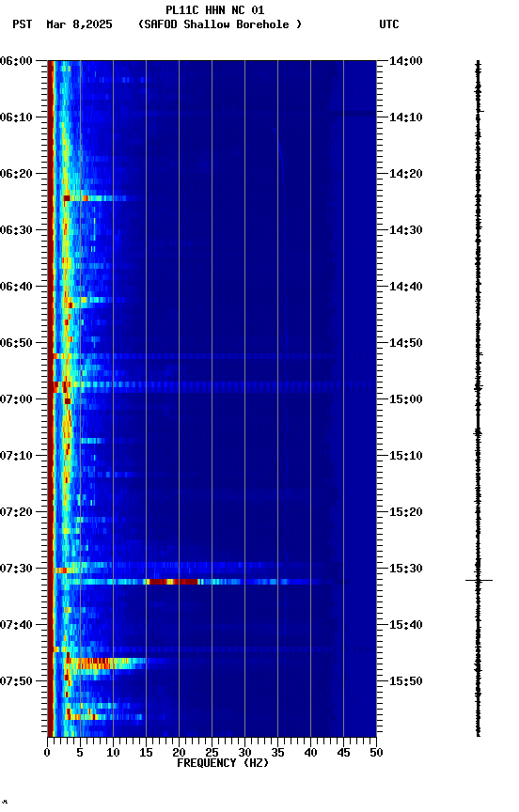The height and width of the screenshot is (812, 519).
Task: Click the 14:40 UTC time label
Action: [x=406, y=287]
